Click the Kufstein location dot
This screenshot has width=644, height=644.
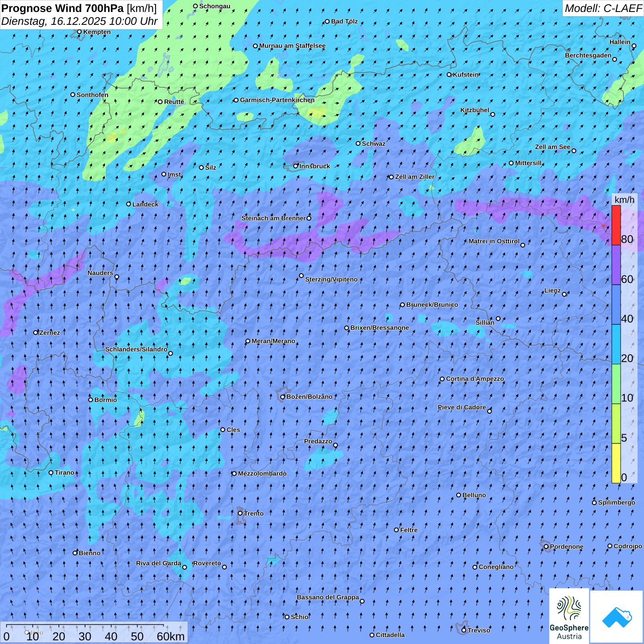[x=449, y=75]
